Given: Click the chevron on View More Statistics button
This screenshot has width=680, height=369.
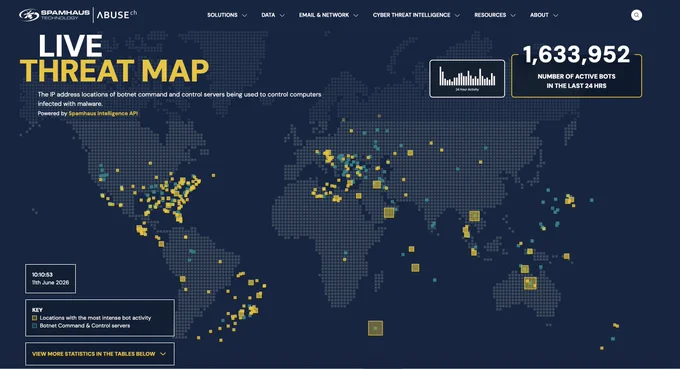Looking at the screenshot, I should click(163, 354).
